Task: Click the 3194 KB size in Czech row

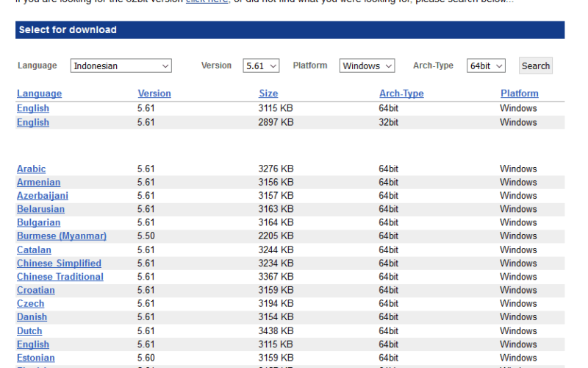Action: coord(276,304)
